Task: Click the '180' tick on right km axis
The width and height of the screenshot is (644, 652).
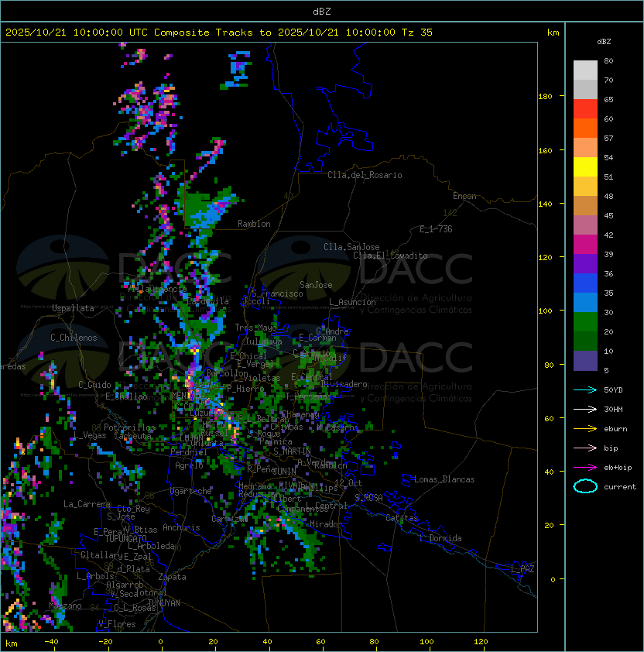Action: 545,97
